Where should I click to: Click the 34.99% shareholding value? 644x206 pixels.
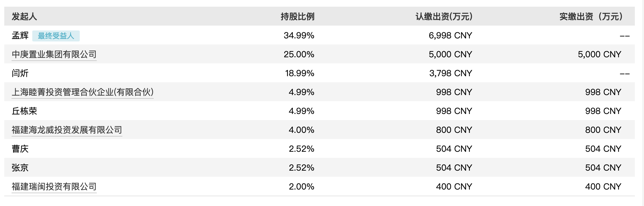[x=299, y=35]
